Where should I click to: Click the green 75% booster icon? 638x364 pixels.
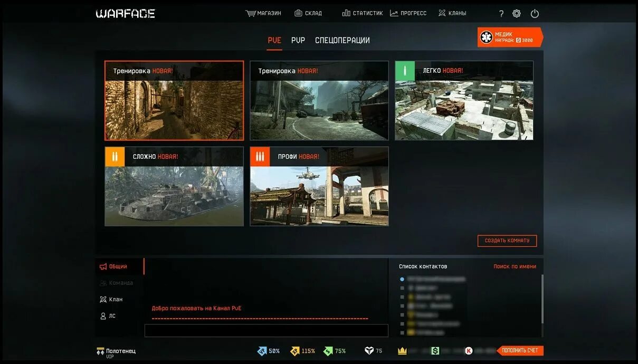(328, 351)
